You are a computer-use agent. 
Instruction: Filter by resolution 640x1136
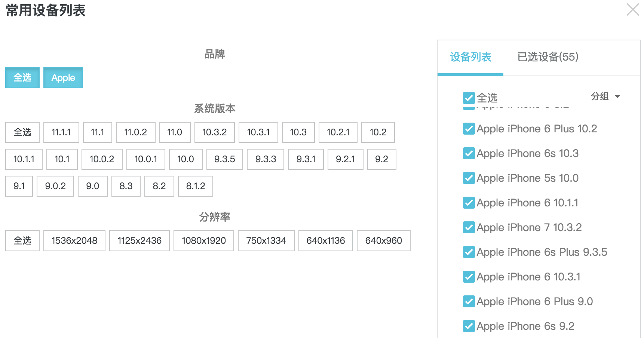tap(326, 241)
